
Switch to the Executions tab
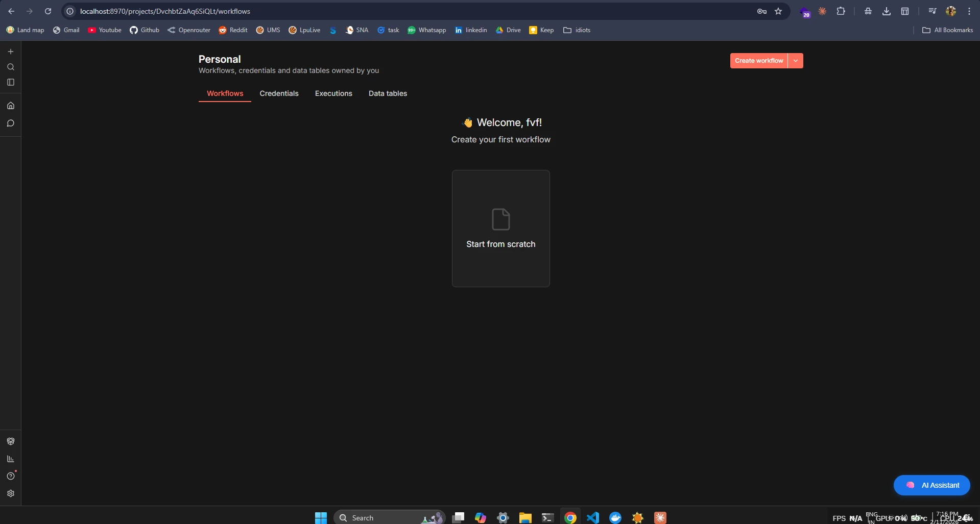tap(333, 93)
